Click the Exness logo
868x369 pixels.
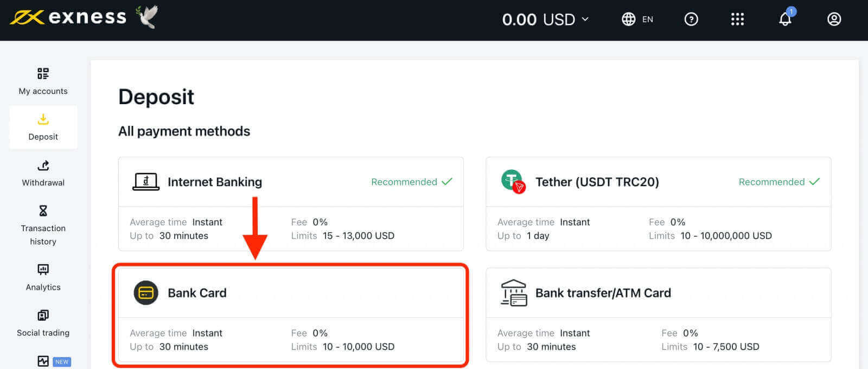(68, 17)
